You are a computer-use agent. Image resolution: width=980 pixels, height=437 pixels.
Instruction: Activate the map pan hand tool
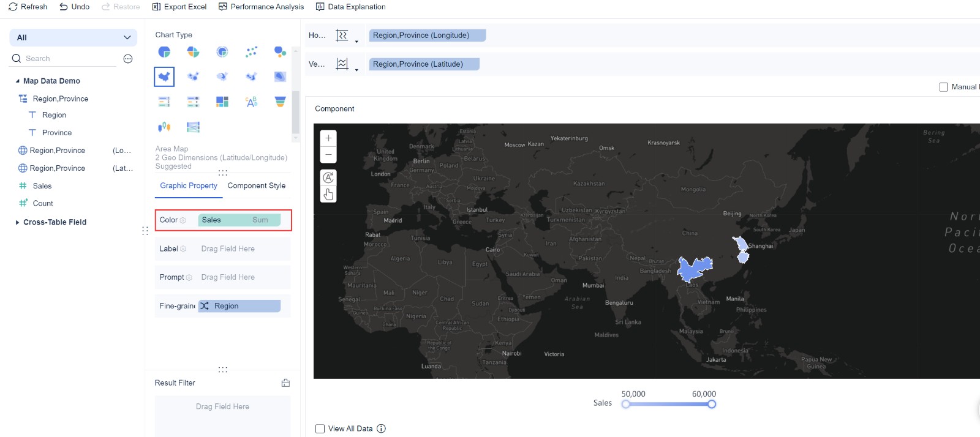pos(328,194)
